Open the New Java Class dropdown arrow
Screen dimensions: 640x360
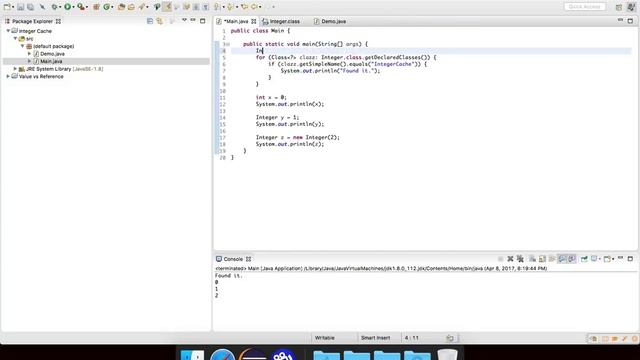pyautogui.click(x=113, y=7)
